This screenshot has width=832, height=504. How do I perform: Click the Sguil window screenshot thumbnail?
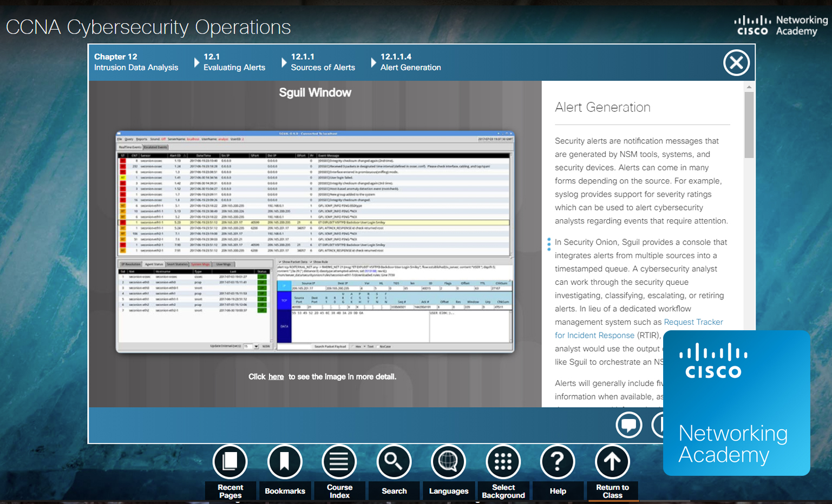(x=315, y=241)
